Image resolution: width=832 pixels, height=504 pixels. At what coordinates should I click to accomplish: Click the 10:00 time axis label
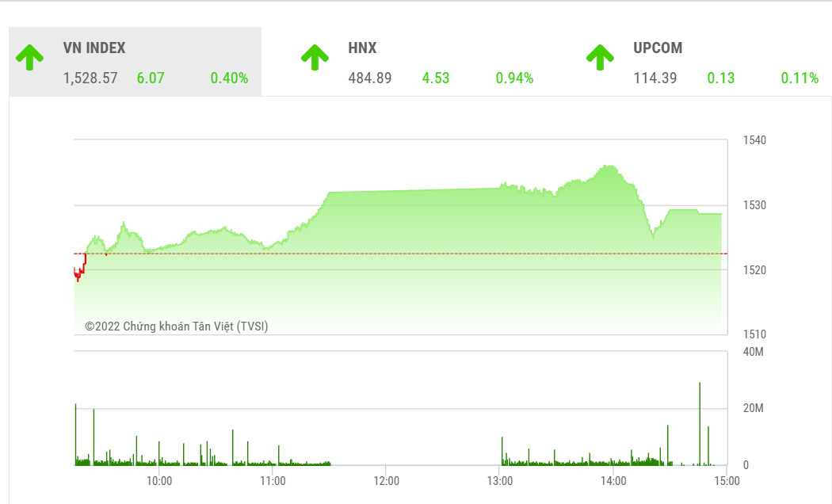(x=159, y=480)
